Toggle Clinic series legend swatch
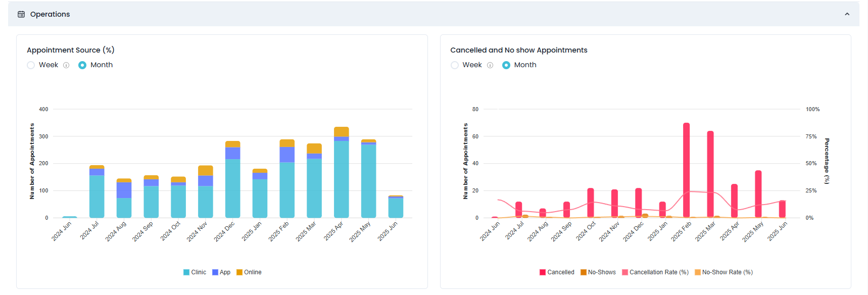Screen dimensions: 868x295 [x=186, y=272]
